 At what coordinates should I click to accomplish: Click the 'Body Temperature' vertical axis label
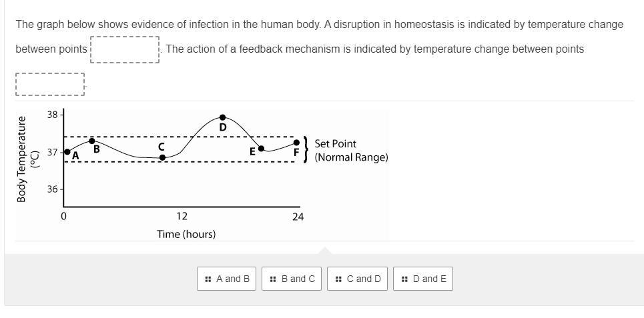point(22,159)
